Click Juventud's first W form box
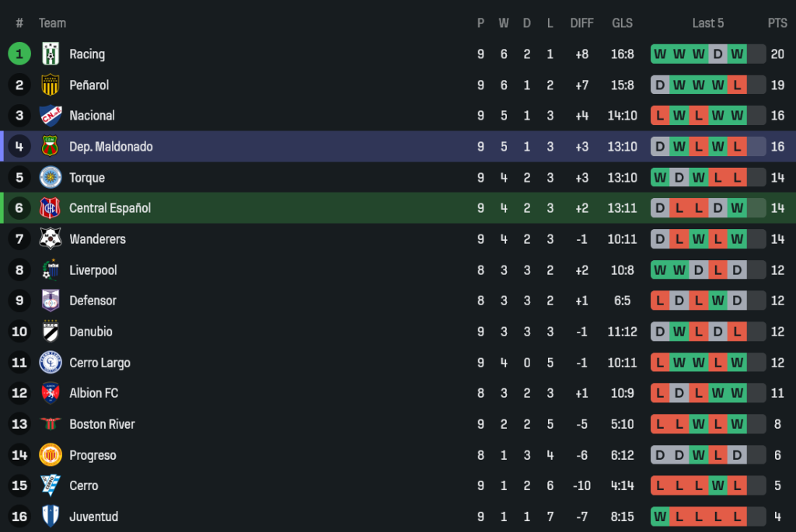 coord(660,516)
